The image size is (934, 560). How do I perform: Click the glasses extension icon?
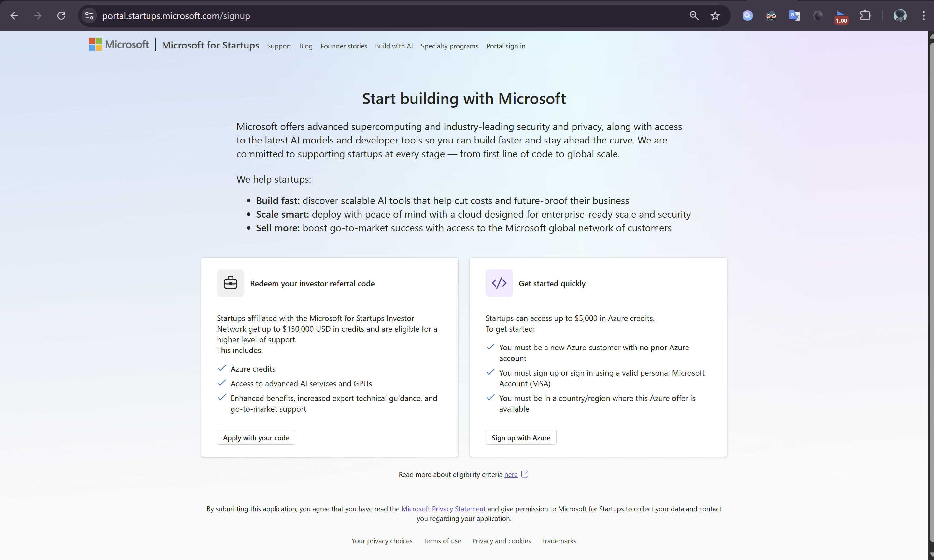(771, 16)
